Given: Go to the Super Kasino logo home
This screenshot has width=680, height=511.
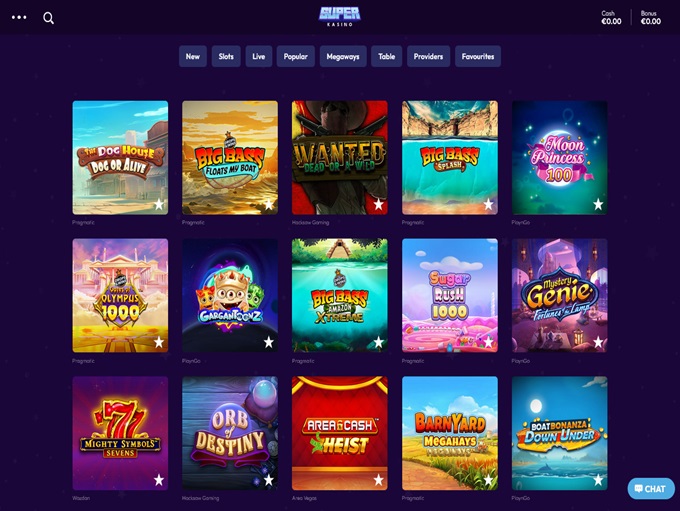Looking at the screenshot, I should click(x=340, y=16).
